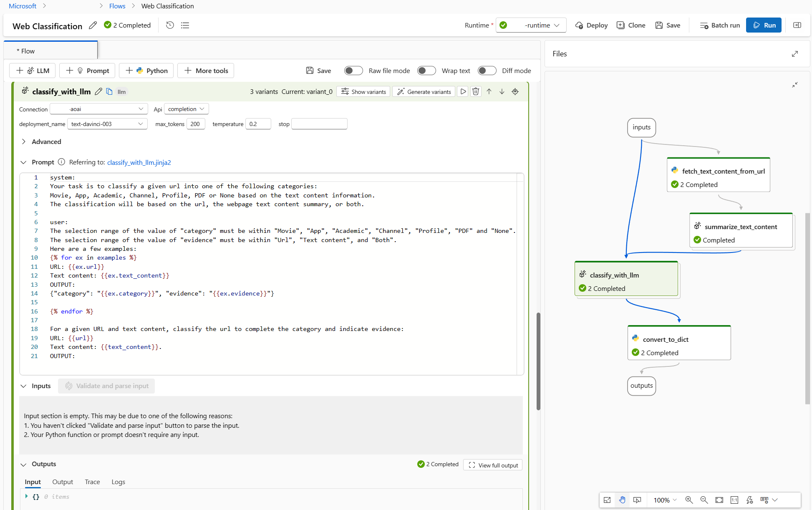Switch to the Output tab
Viewport: 812px width, 510px height.
pyautogui.click(x=63, y=481)
